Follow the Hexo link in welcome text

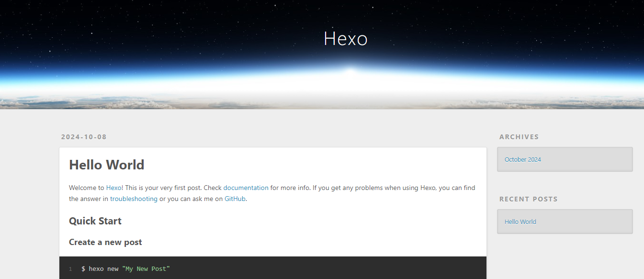(x=113, y=188)
